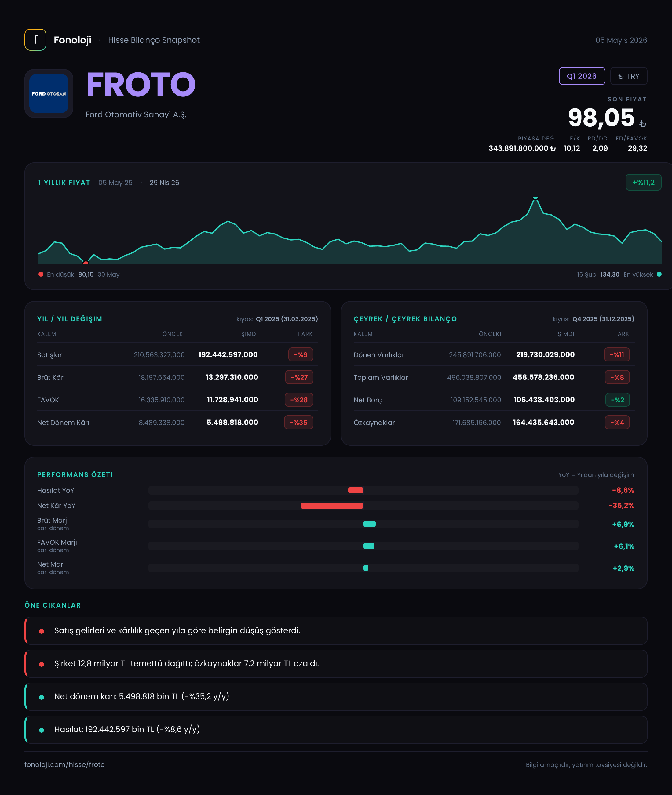Click the +6,9% Brüt Marj figure
The image size is (672, 795).
tap(623, 524)
